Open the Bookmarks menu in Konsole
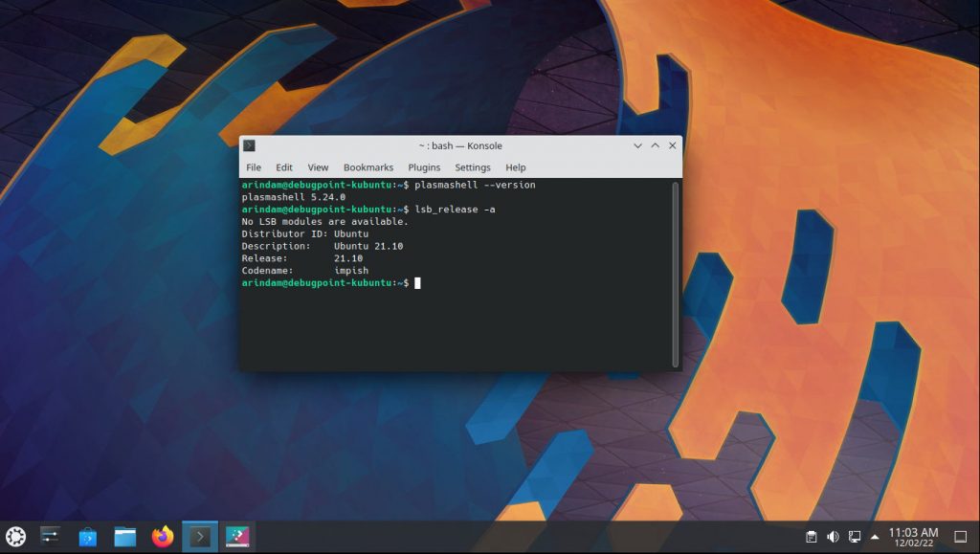The height and width of the screenshot is (554, 980). point(368,166)
